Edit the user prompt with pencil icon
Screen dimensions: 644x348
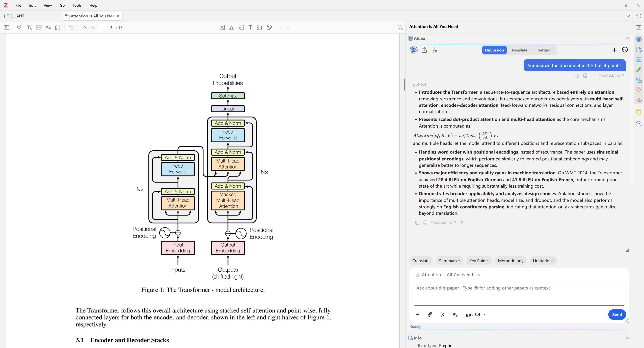click(x=593, y=76)
